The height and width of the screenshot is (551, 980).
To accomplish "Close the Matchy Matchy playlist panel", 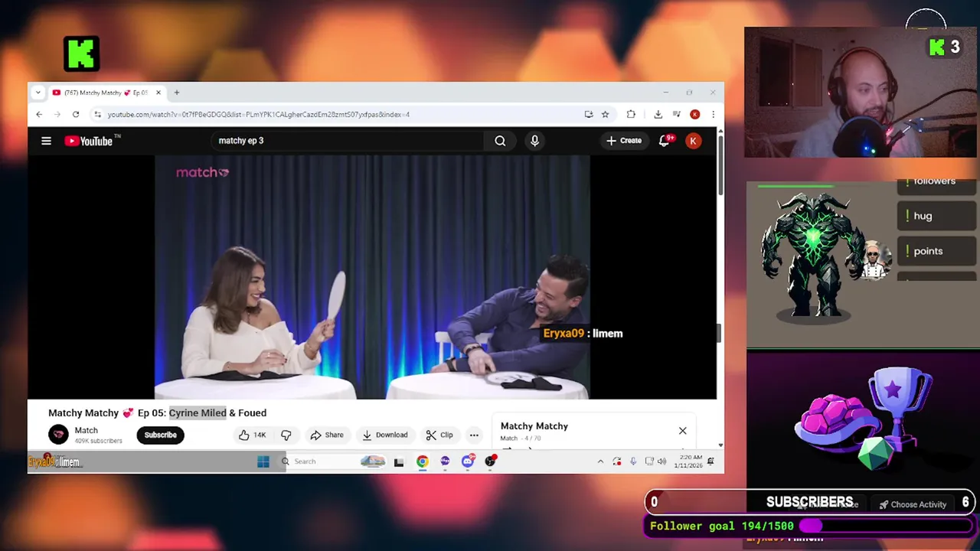I will (682, 431).
